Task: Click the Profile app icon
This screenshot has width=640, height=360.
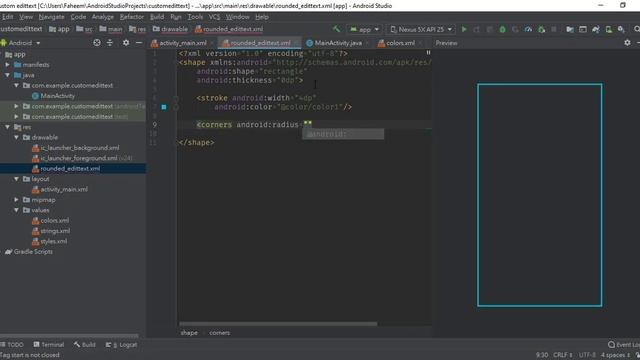Action: pyautogui.click(x=528, y=29)
